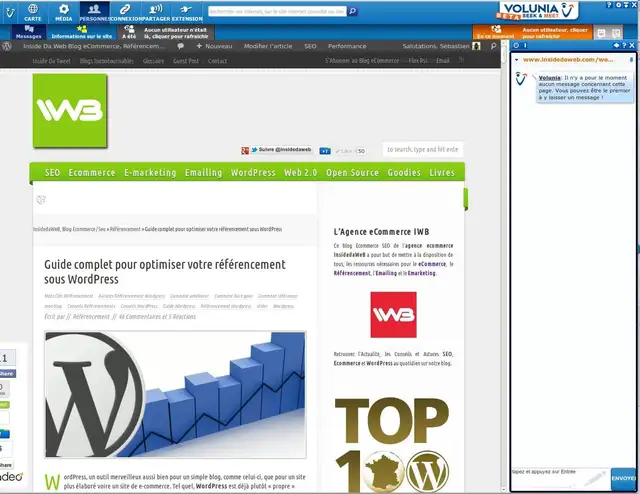Open the Contact link in top nav

218,61
